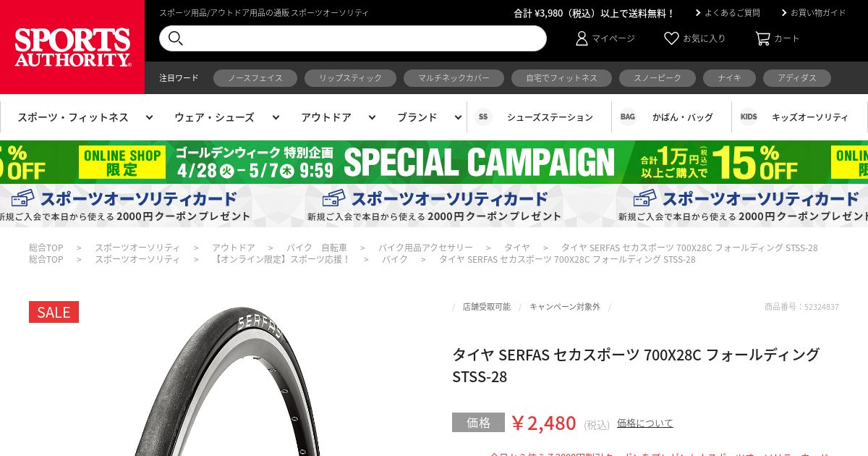The image size is (868, 456).
Task: Select ノースフェイス keyword tag
Action: tap(255, 78)
